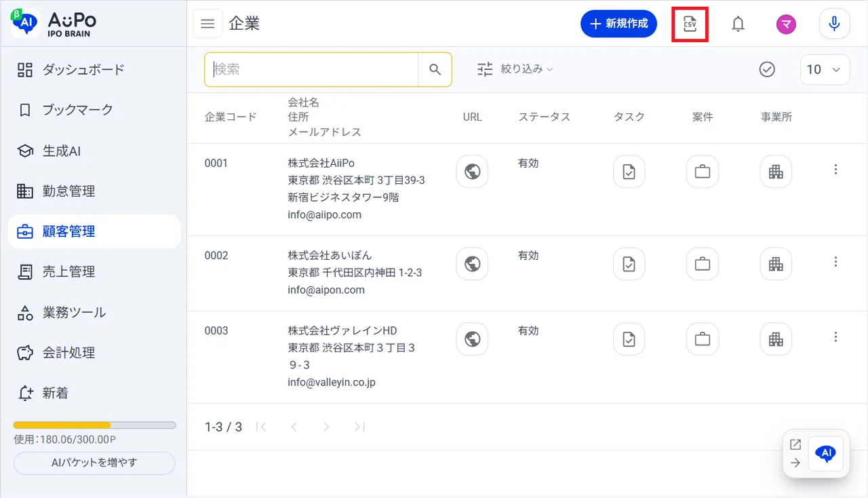Expand the 絞り込み filter dropdown
Image resolution: width=868 pixels, height=498 pixels.
(515, 69)
